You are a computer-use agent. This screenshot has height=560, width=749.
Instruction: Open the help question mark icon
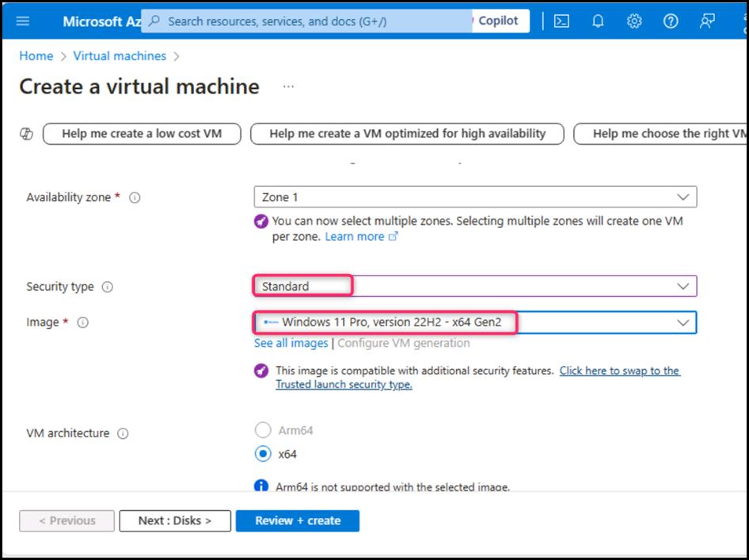point(671,21)
